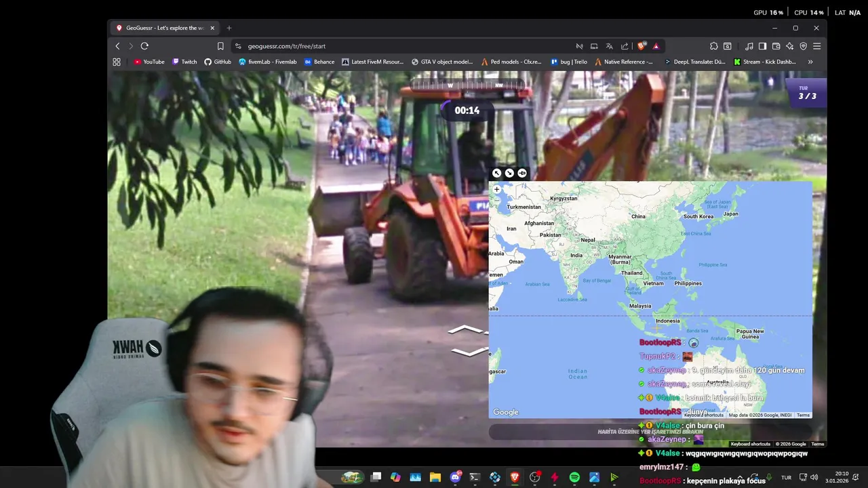The image size is (868, 488).
Task: Open the fivemLab - Fivemlab bookmark
Action: 268,62
